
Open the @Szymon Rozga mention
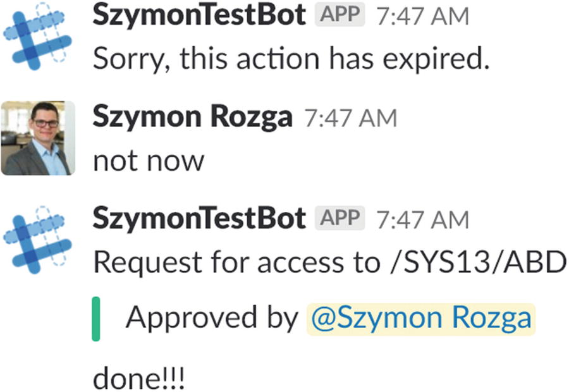420,318
